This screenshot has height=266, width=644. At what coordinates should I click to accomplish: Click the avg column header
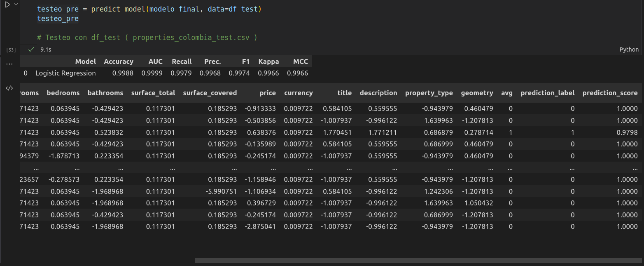[x=507, y=93]
